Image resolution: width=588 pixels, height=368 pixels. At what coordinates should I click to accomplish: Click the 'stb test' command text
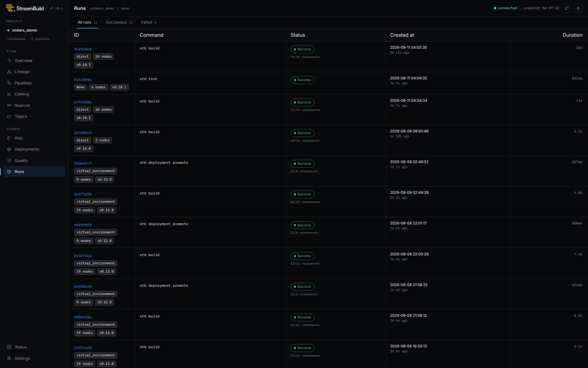point(149,79)
